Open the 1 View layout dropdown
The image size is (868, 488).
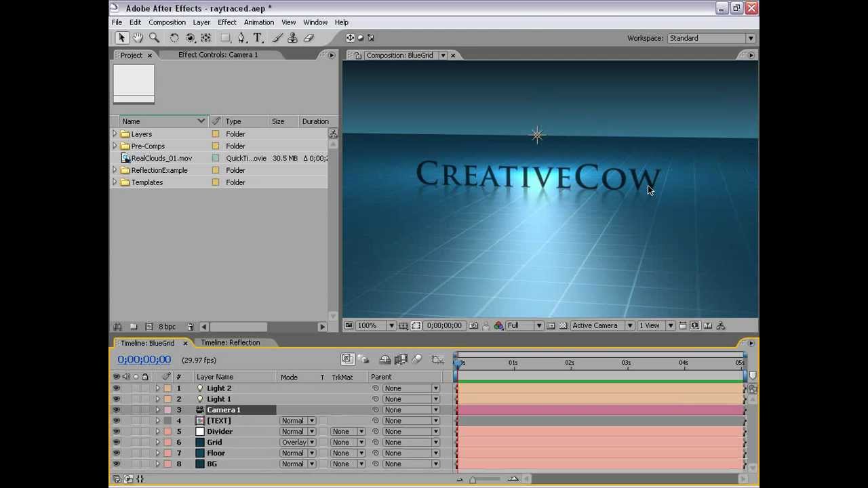pyautogui.click(x=655, y=325)
